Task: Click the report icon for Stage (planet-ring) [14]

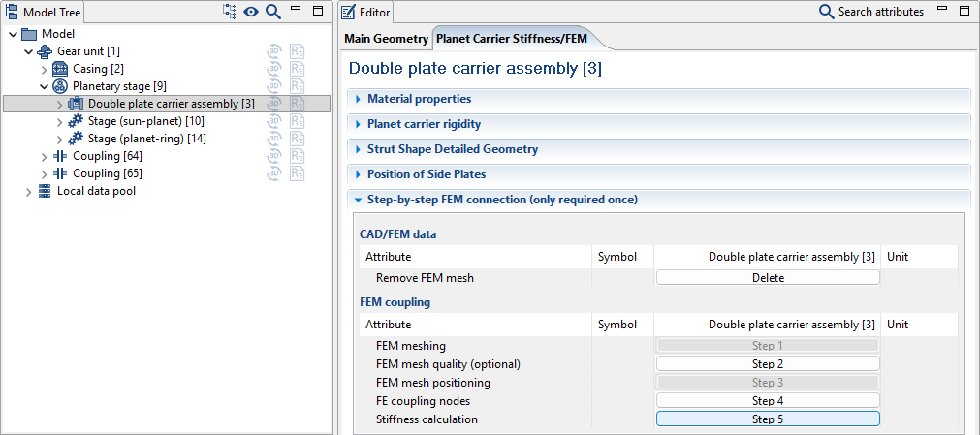Action: tap(298, 139)
